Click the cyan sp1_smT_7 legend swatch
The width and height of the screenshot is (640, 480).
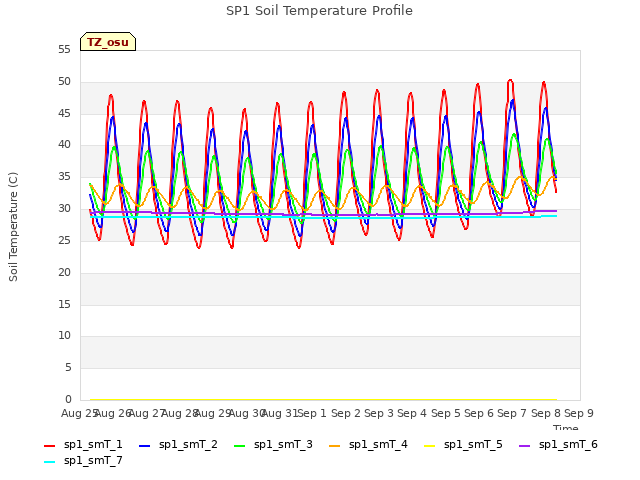click(x=49, y=462)
